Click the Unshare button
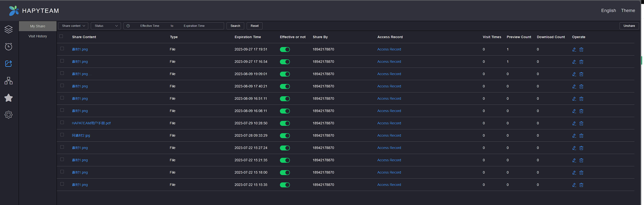The width and height of the screenshot is (644, 205). point(629,26)
